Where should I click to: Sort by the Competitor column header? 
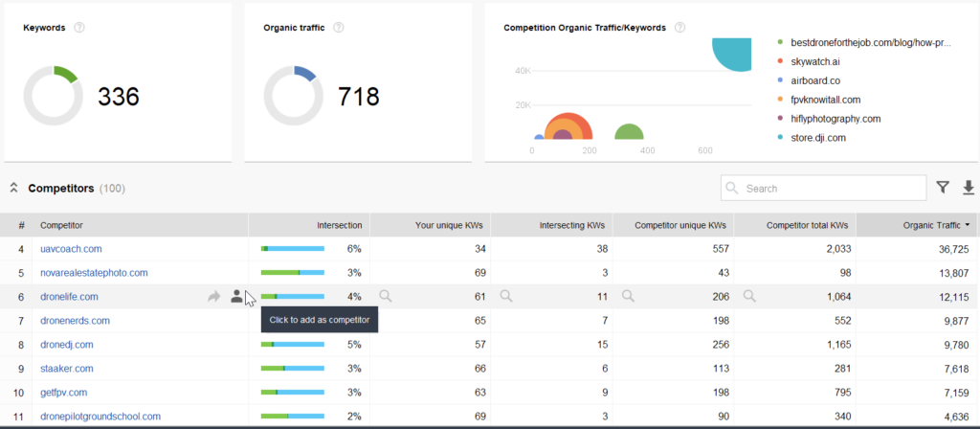click(x=140, y=224)
